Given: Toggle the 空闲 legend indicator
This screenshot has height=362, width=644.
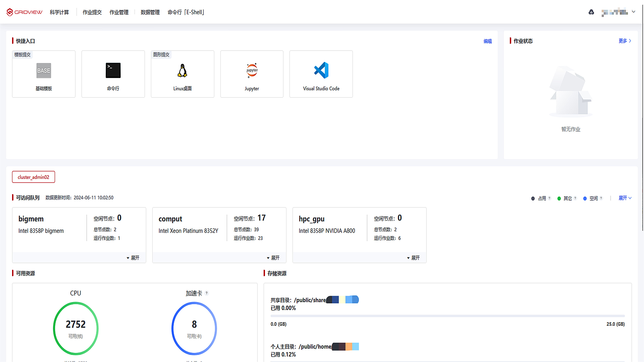Looking at the screenshot, I should pos(585,198).
